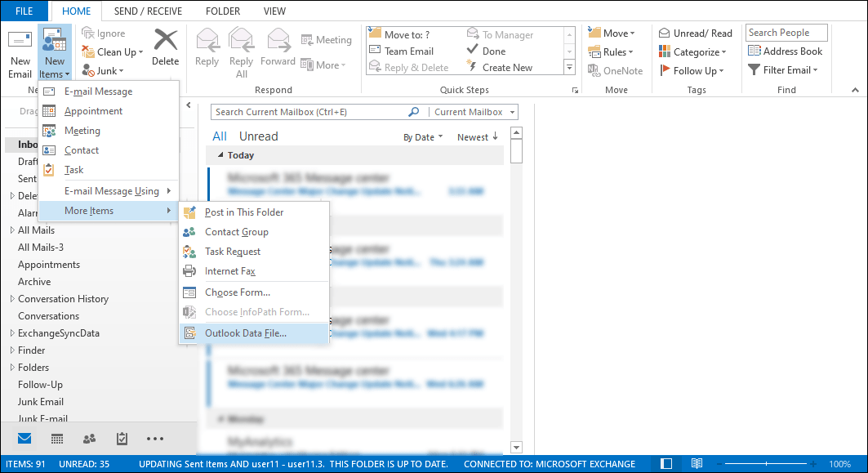Collapse the Today message group

(220, 155)
